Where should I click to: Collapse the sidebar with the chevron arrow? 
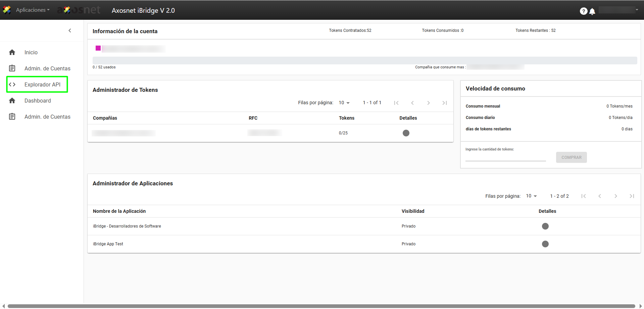(70, 30)
